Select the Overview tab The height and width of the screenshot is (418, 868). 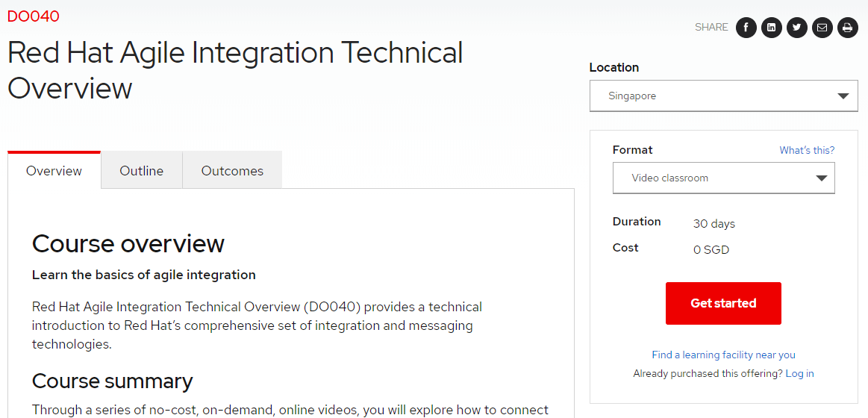click(x=54, y=171)
